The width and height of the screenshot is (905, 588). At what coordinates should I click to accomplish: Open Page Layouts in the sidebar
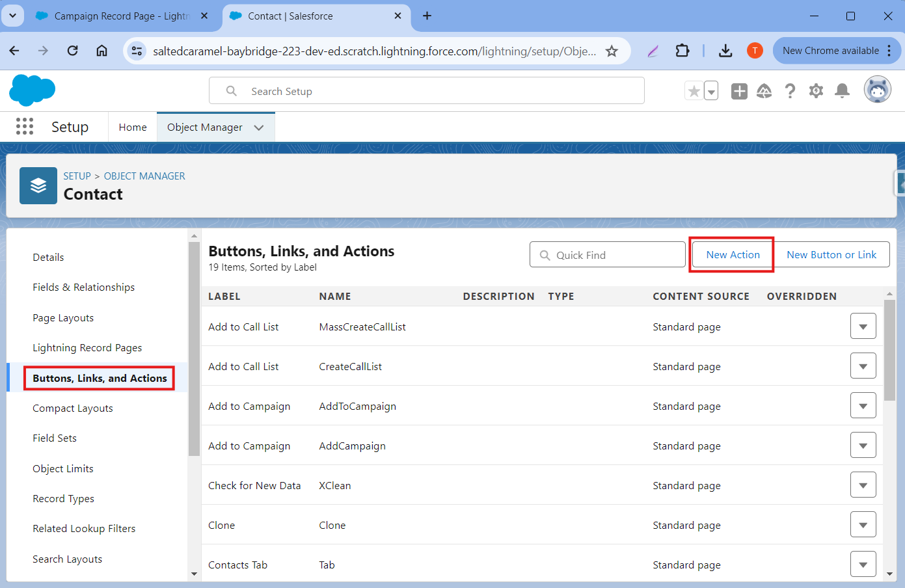63,318
